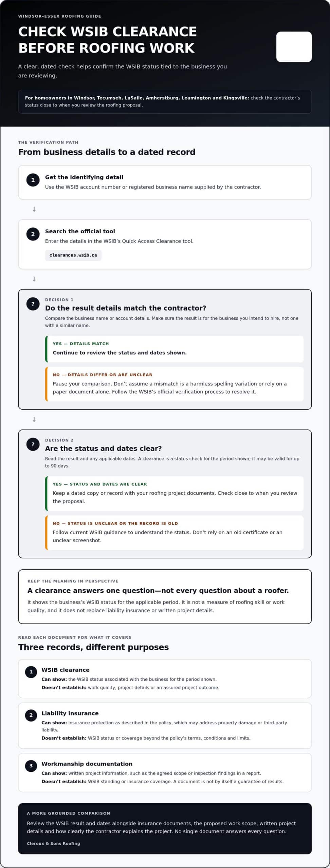Click the number 1 badge next to WSIB clearance
Viewport: 330px width, 868px height.
click(x=31, y=672)
